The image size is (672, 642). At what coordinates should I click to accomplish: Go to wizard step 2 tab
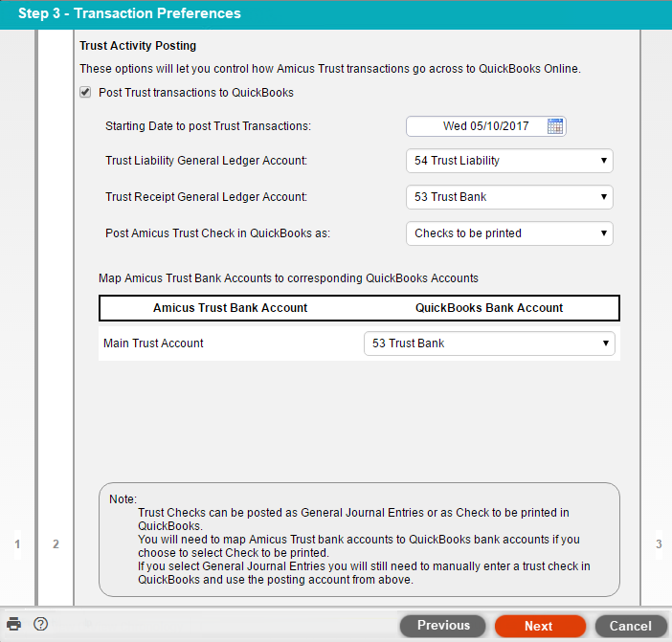point(56,544)
